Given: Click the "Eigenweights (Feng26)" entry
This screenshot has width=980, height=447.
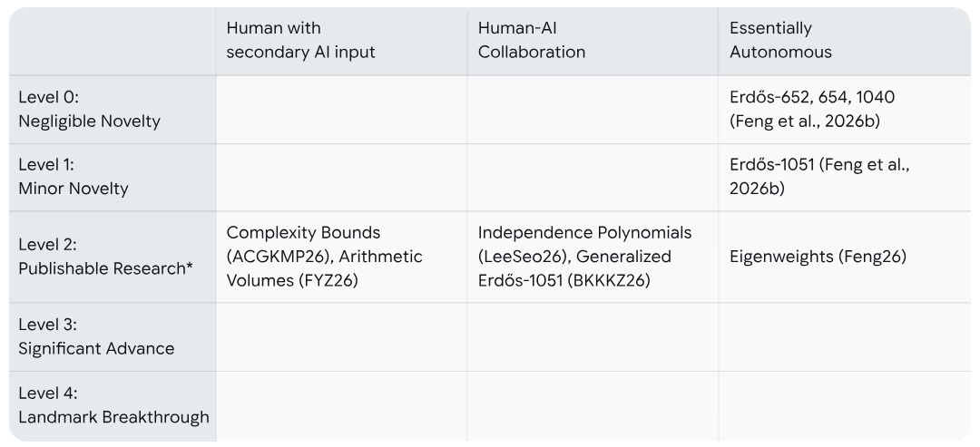Looking at the screenshot, I should point(818,257).
